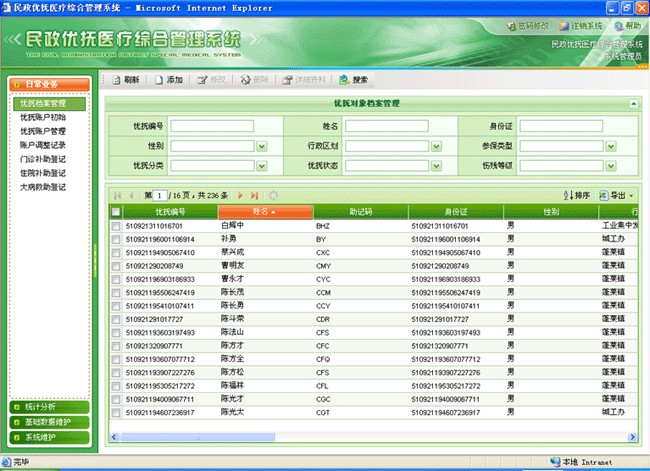Focus the 姓名 search input
Image resolution: width=650 pixels, height=471 pixels.
(x=387, y=126)
